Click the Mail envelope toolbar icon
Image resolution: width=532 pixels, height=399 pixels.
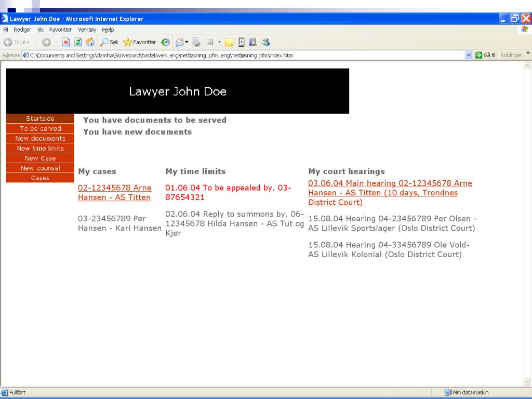point(179,42)
